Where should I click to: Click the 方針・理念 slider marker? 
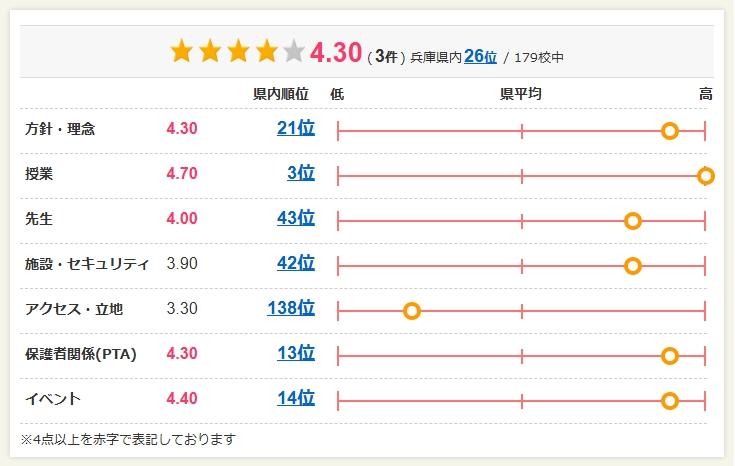point(670,130)
